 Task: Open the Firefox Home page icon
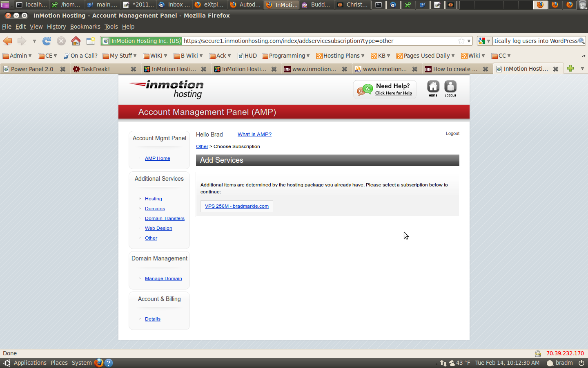(76, 41)
